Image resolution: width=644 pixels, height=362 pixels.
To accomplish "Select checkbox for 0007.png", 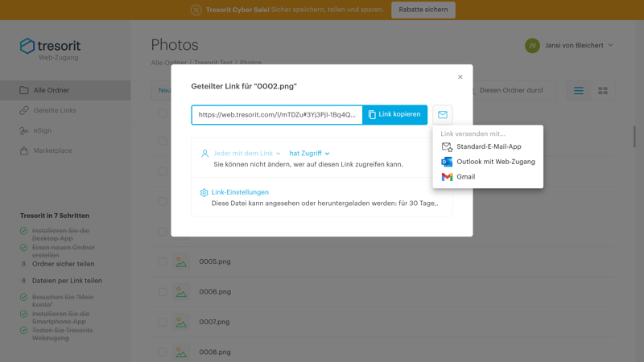I will 163,323.
